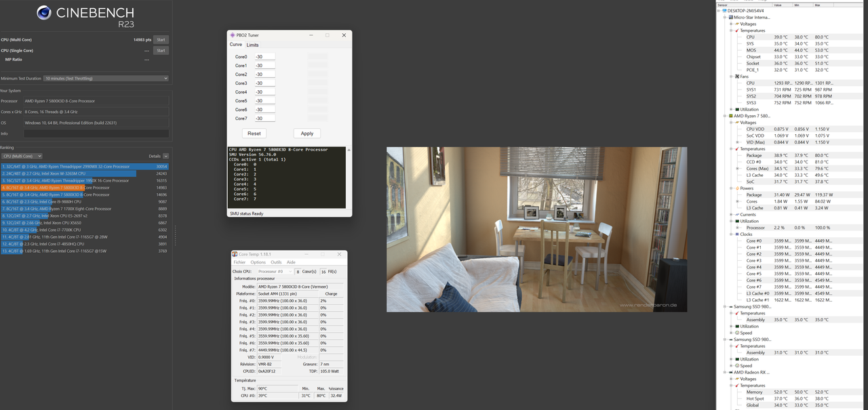This screenshot has height=410, width=868.
Task: Select the Intel Xeon W-3265M ranking row
Action: 85,173
